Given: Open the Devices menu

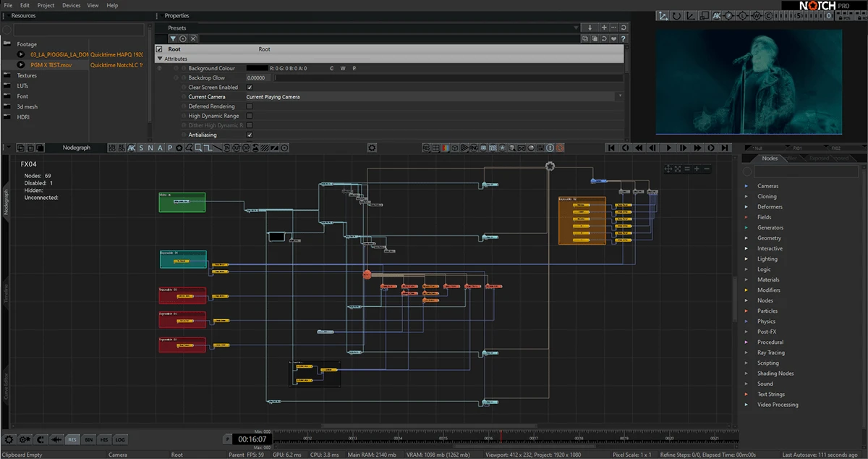Looking at the screenshot, I should click(x=72, y=5).
